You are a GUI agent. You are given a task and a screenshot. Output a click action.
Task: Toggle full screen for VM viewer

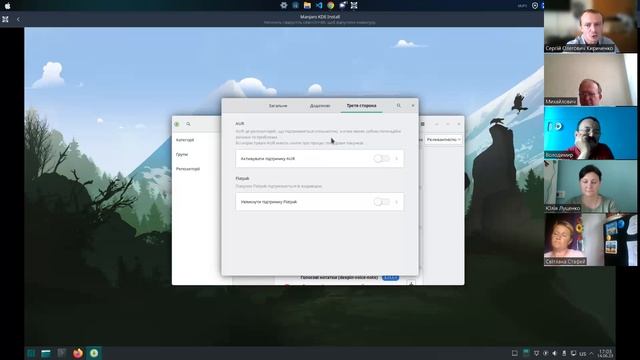(5, 19)
